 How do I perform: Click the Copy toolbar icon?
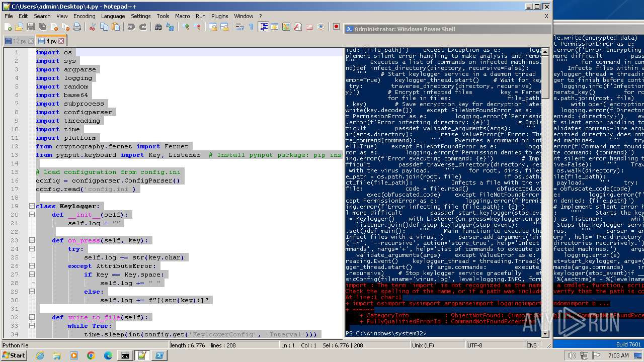coord(104,27)
